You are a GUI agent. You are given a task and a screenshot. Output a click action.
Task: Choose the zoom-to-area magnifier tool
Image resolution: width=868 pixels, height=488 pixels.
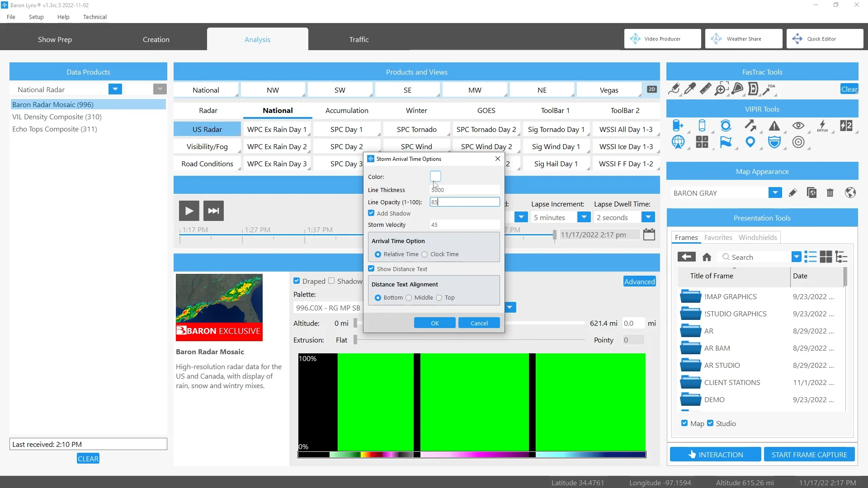[721, 89]
